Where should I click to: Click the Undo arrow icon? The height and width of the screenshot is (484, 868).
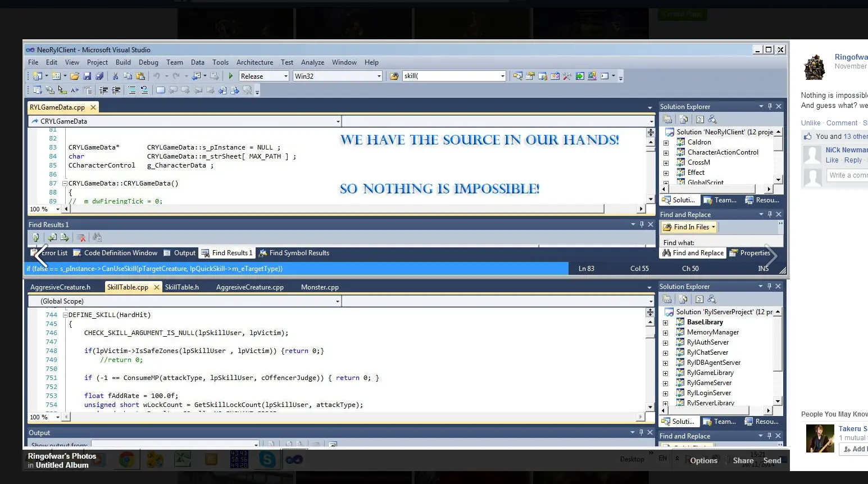click(x=157, y=76)
